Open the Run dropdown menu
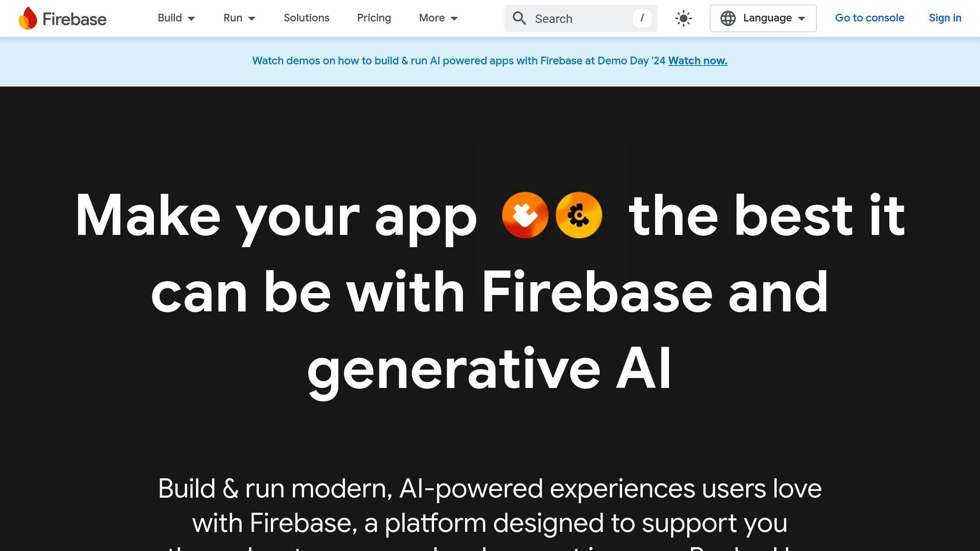This screenshot has width=980, height=551. [x=239, y=18]
